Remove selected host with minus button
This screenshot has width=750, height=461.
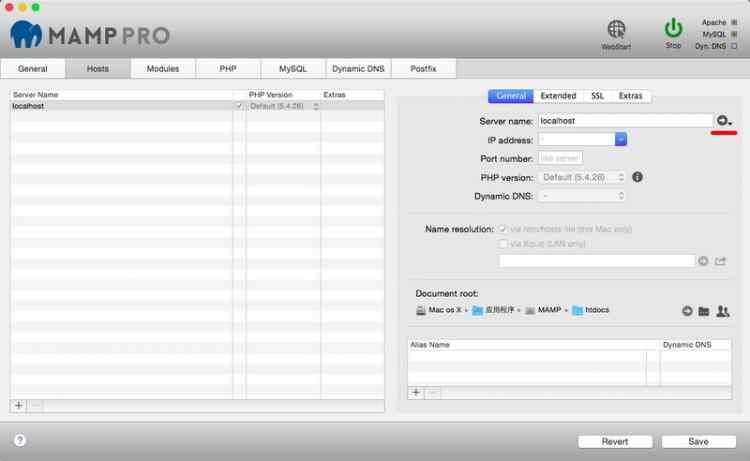[x=36, y=406]
